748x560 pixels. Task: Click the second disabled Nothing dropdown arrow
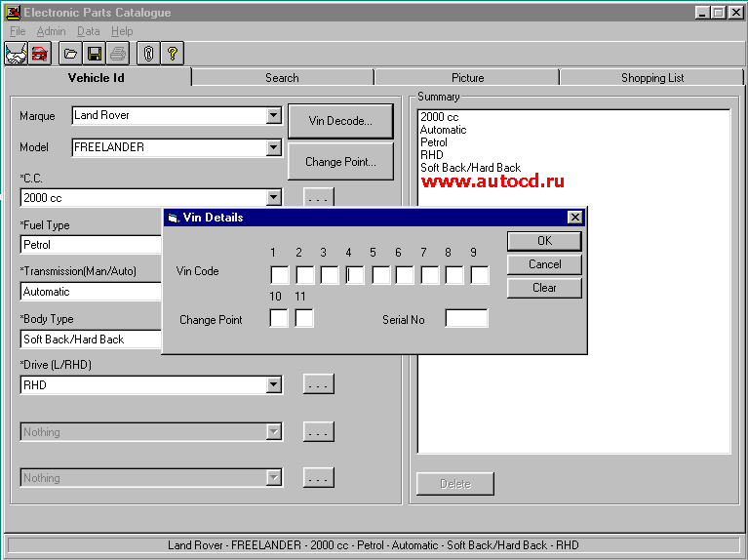273,478
